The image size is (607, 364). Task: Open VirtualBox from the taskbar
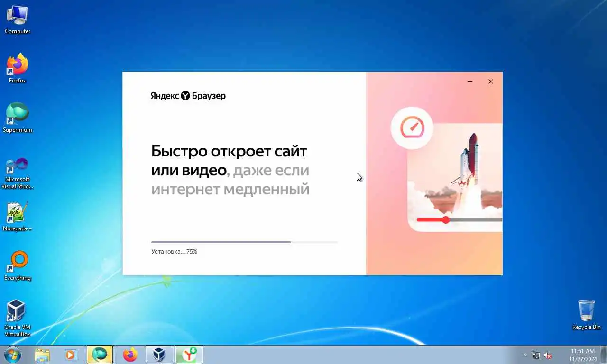pos(159,355)
